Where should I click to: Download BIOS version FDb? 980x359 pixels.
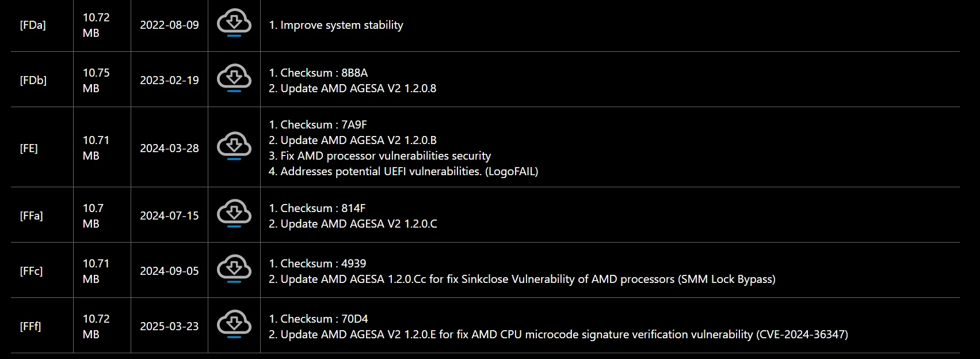234,80
